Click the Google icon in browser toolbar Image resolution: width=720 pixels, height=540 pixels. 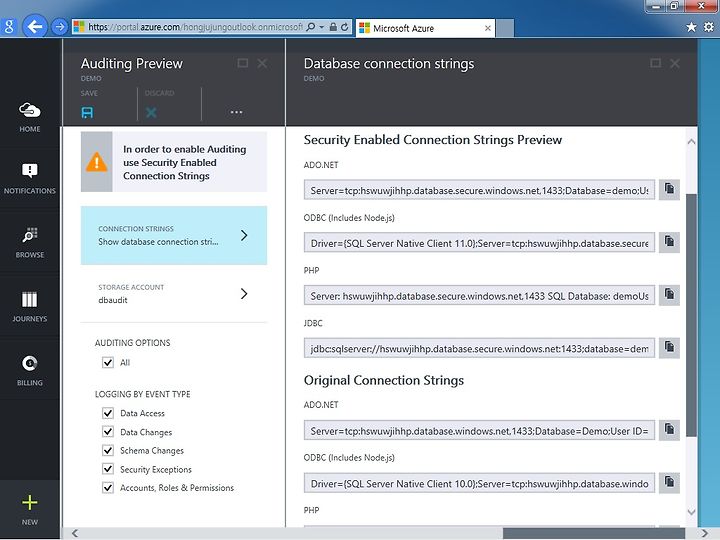[9, 27]
